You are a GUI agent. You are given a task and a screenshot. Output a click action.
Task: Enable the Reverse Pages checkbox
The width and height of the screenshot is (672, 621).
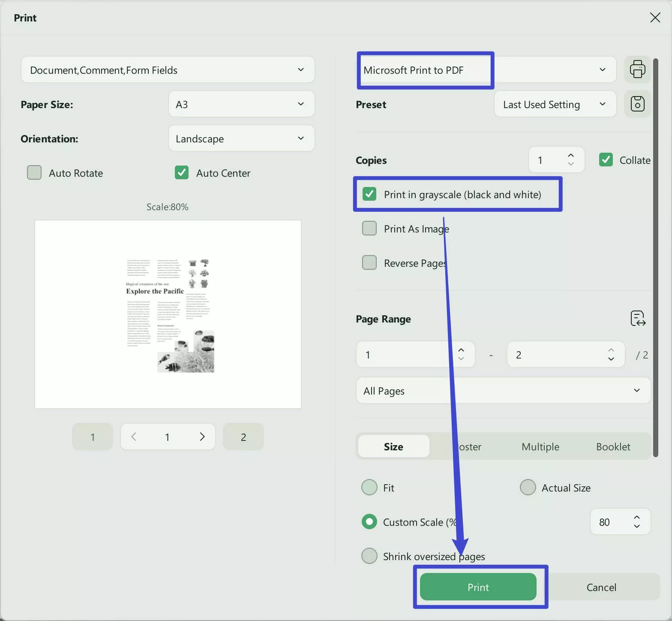click(x=369, y=263)
